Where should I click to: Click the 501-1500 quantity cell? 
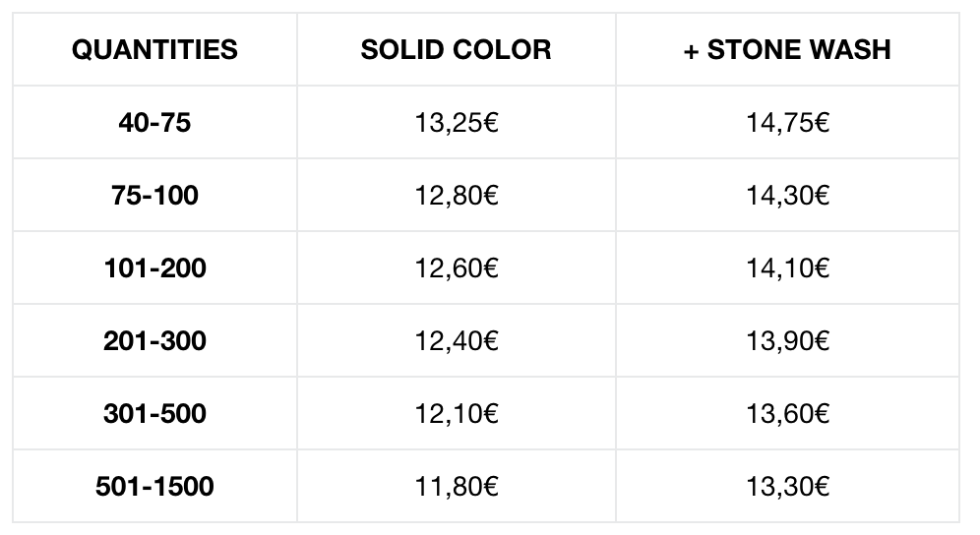[155, 486]
